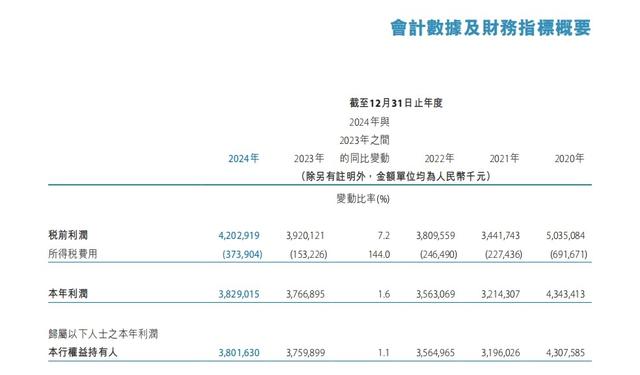Select the 本年利潤 row label
The width and height of the screenshot is (640, 375).
click(x=68, y=293)
